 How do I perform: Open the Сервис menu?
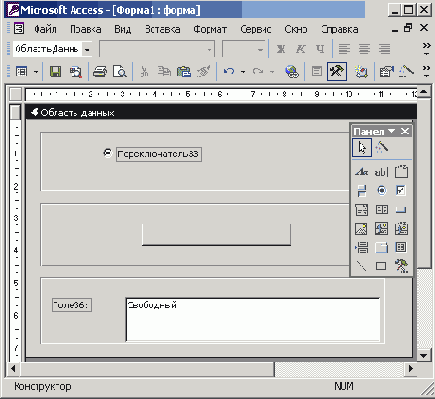(256, 29)
